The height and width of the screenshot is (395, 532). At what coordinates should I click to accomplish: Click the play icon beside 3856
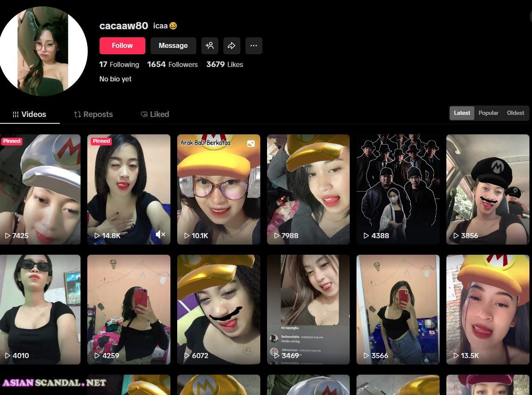pyautogui.click(x=456, y=236)
